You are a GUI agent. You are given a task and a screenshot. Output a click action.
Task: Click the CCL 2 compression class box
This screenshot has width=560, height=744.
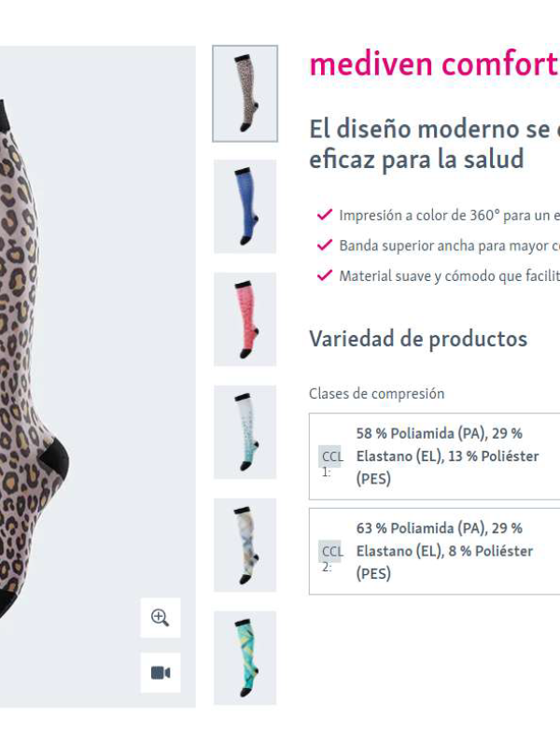tap(434, 552)
